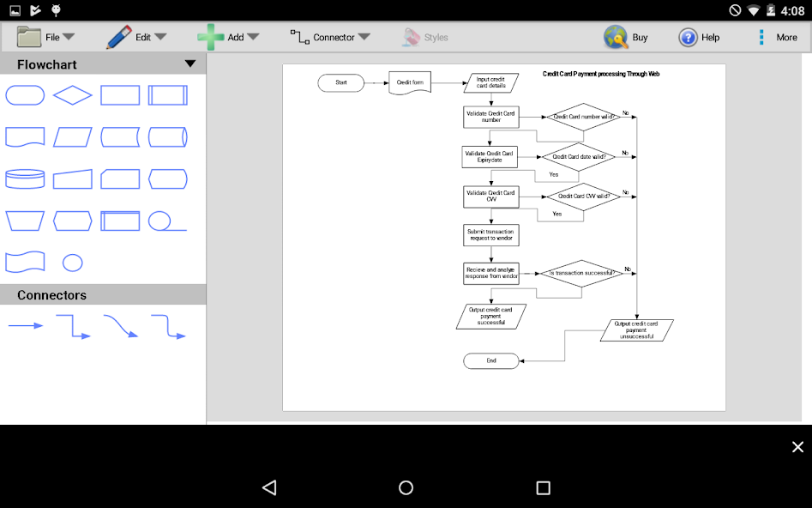Click the green Add plus icon

click(x=209, y=37)
